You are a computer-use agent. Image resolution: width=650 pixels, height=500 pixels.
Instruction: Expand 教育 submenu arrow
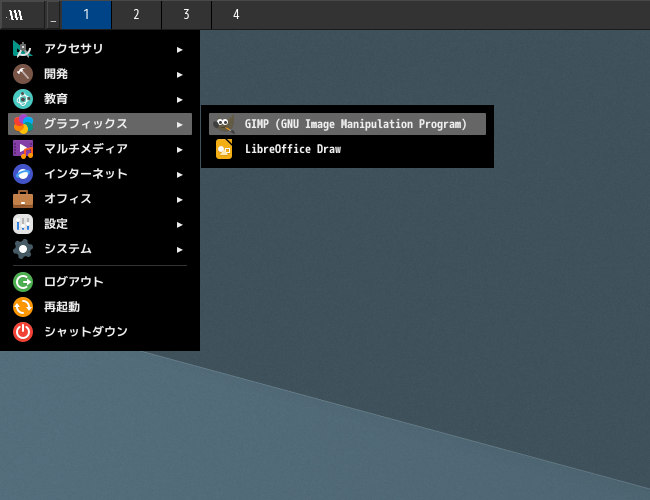pyautogui.click(x=179, y=100)
